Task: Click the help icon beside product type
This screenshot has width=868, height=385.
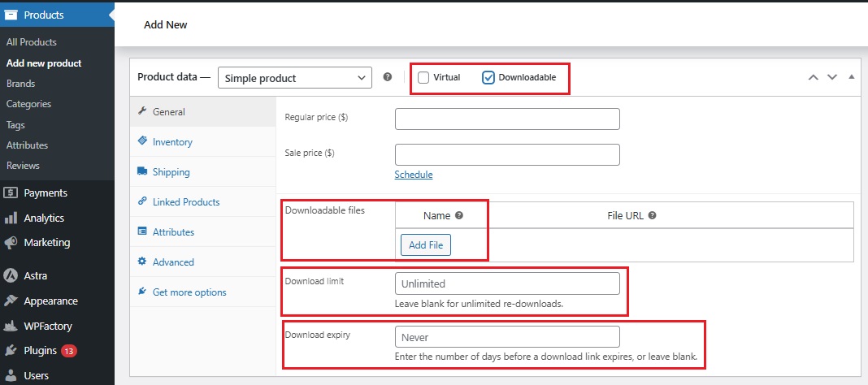Action: [x=388, y=77]
